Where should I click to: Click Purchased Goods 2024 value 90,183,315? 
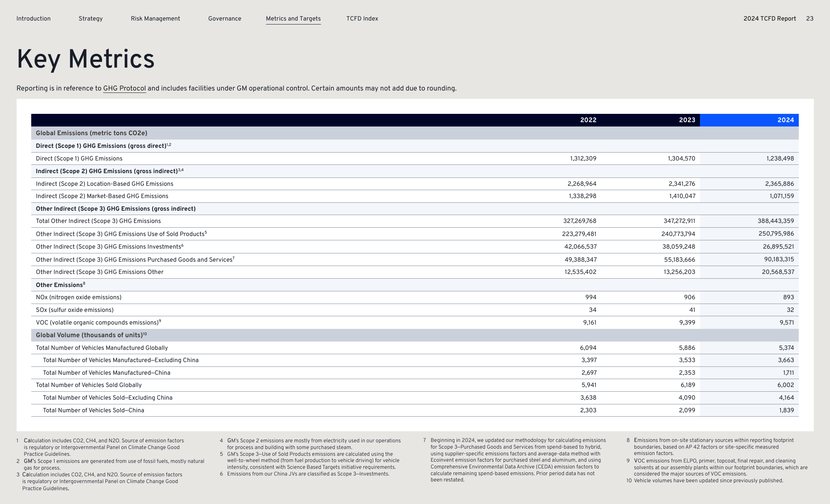click(779, 259)
